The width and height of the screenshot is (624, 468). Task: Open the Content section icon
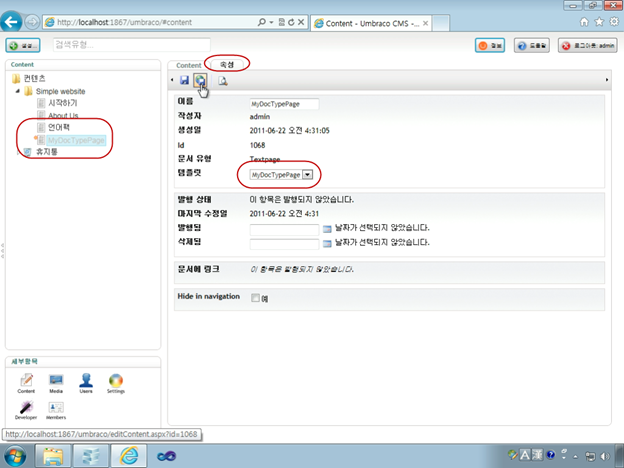coord(26,384)
